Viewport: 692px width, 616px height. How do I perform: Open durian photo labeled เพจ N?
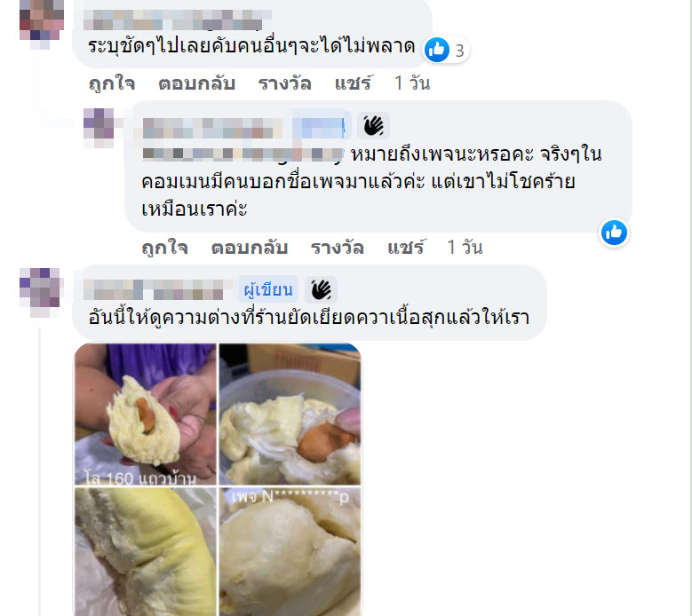pos(290,551)
